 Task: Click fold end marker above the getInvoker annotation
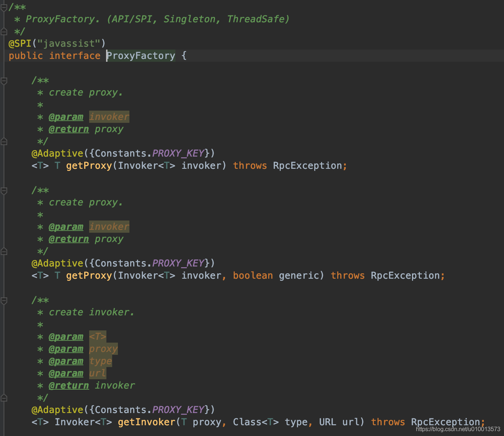pyautogui.click(x=4, y=398)
